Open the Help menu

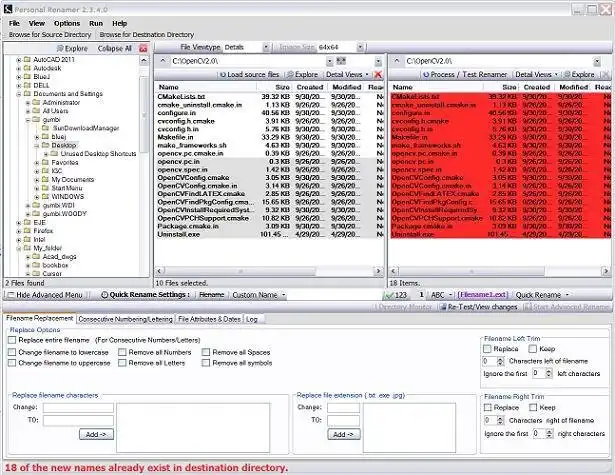coord(120,24)
